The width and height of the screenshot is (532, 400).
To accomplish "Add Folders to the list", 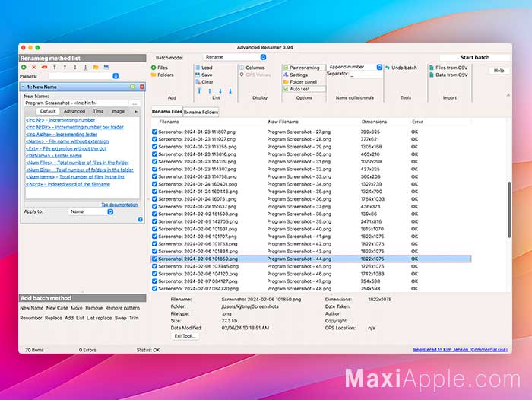I will coord(162,75).
